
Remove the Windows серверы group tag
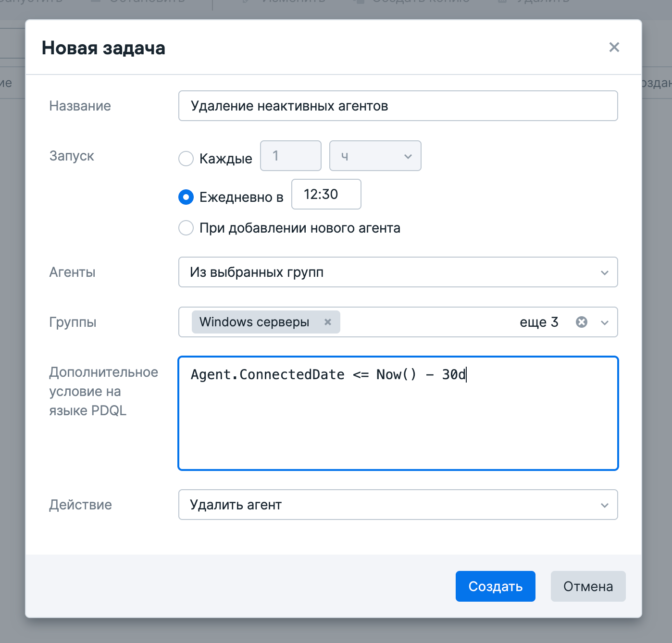coord(328,322)
